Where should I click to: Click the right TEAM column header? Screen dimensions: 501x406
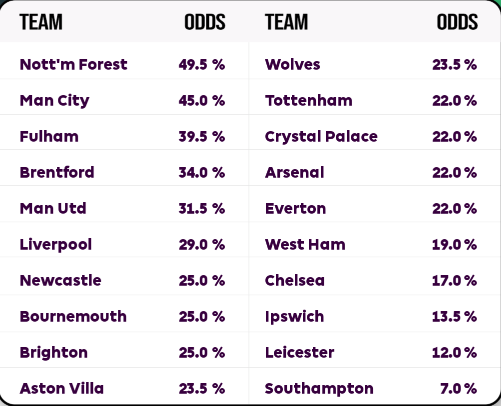(286, 22)
